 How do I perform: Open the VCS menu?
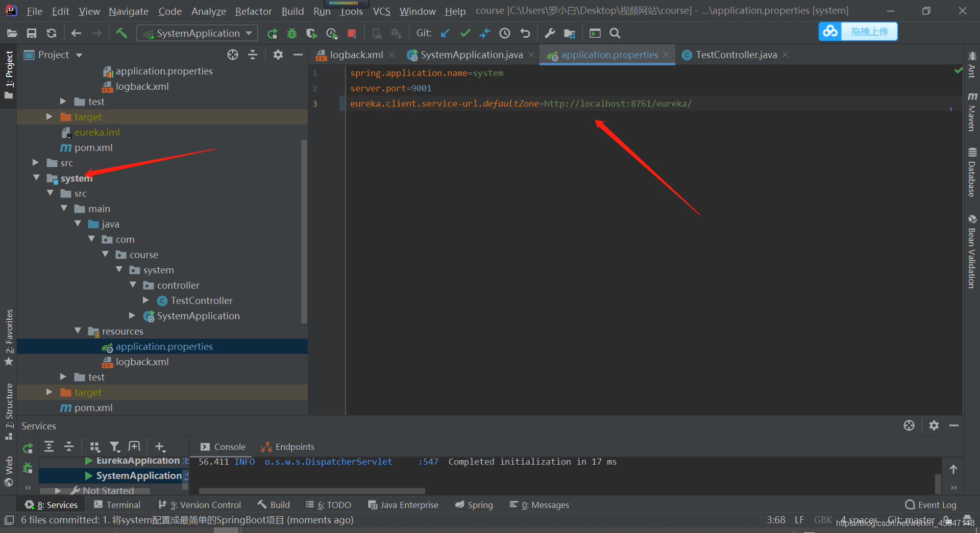pos(381,11)
